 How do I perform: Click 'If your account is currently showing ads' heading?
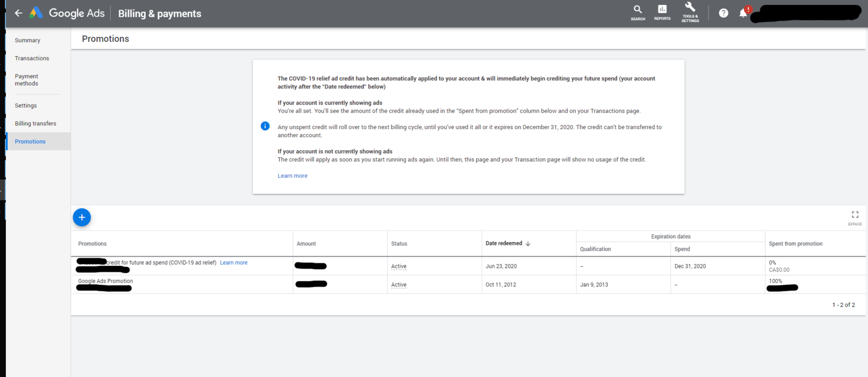point(330,103)
